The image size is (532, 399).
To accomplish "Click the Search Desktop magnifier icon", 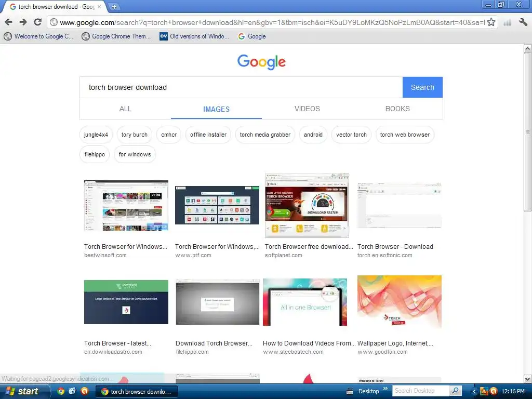I will (455, 391).
